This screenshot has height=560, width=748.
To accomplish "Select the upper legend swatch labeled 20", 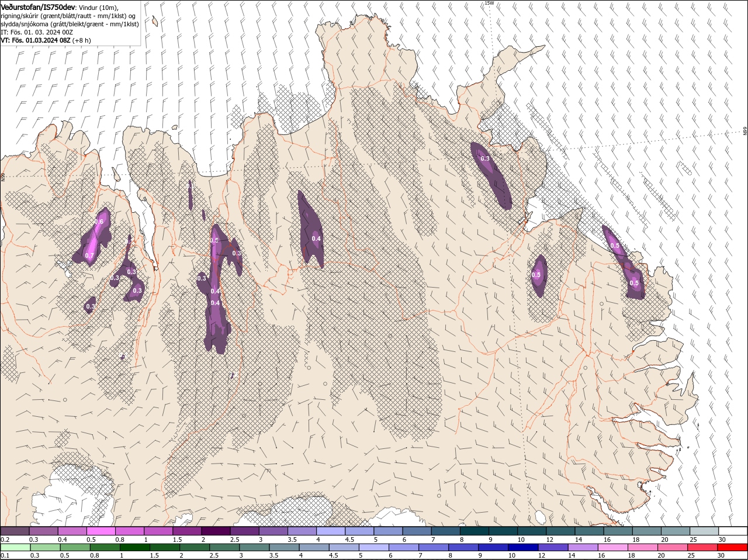I will (676, 531).
